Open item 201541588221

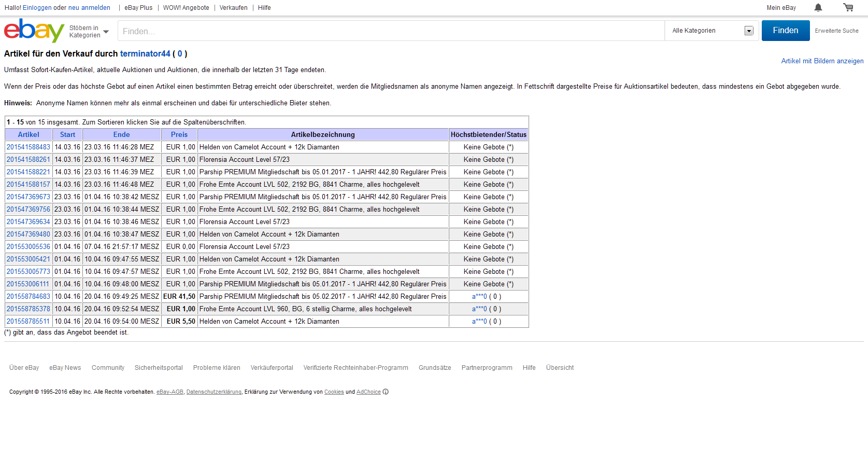point(29,172)
